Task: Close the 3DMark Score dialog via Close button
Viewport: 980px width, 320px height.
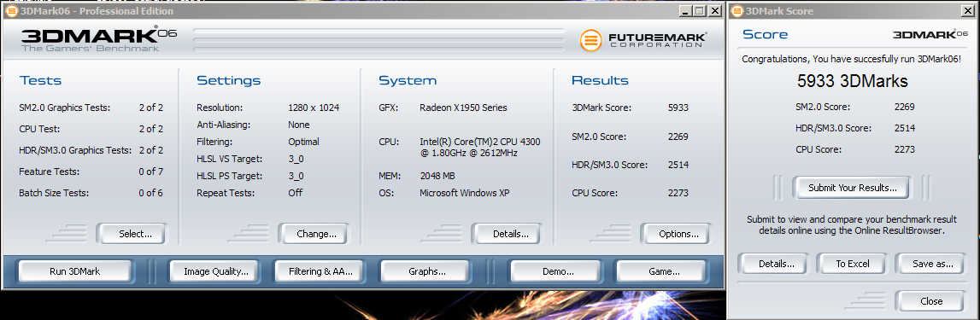Action: [x=930, y=301]
